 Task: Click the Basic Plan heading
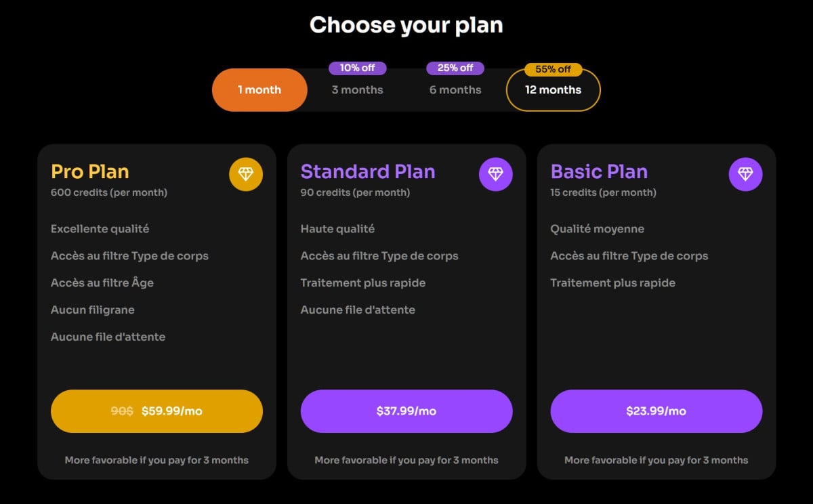[599, 171]
